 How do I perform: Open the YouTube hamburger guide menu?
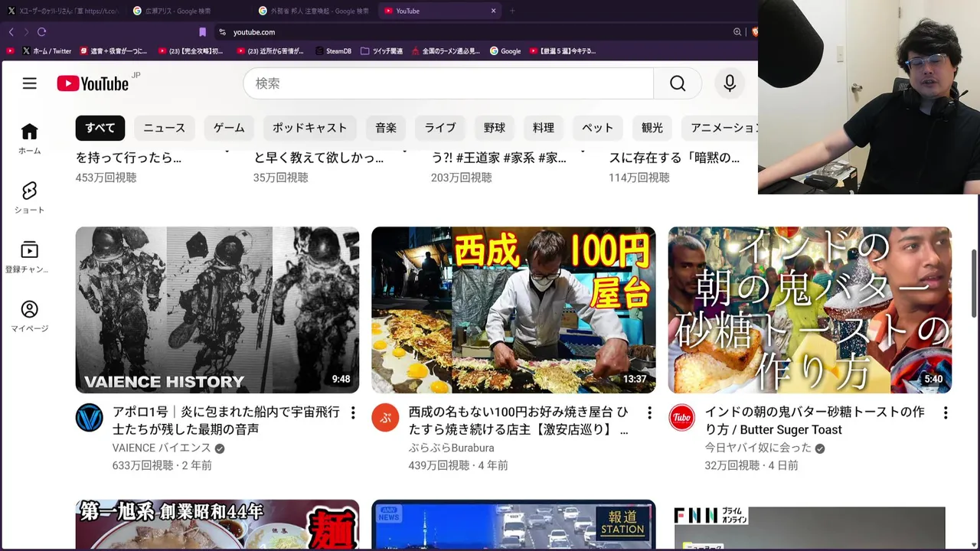click(29, 83)
